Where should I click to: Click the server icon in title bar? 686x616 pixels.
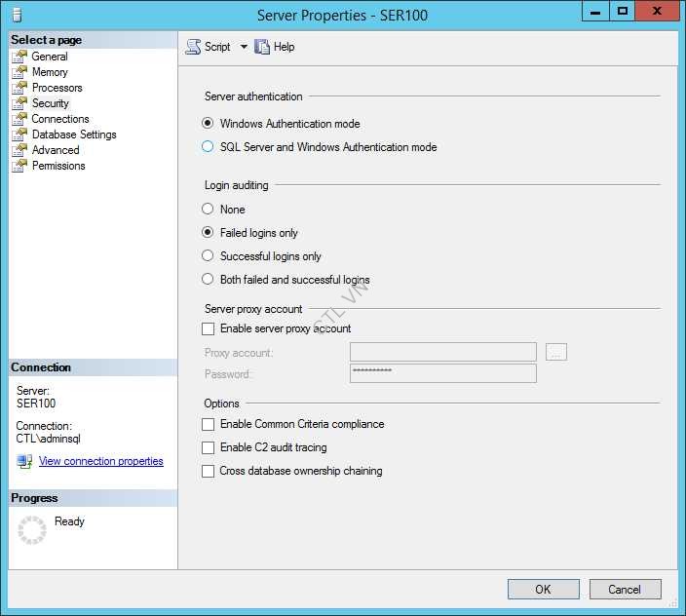pyautogui.click(x=17, y=16)
